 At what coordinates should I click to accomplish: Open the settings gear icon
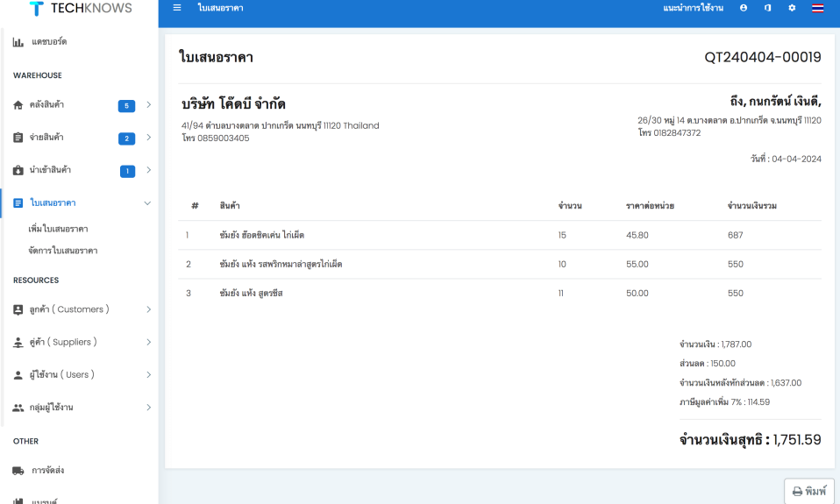[792, 8]
